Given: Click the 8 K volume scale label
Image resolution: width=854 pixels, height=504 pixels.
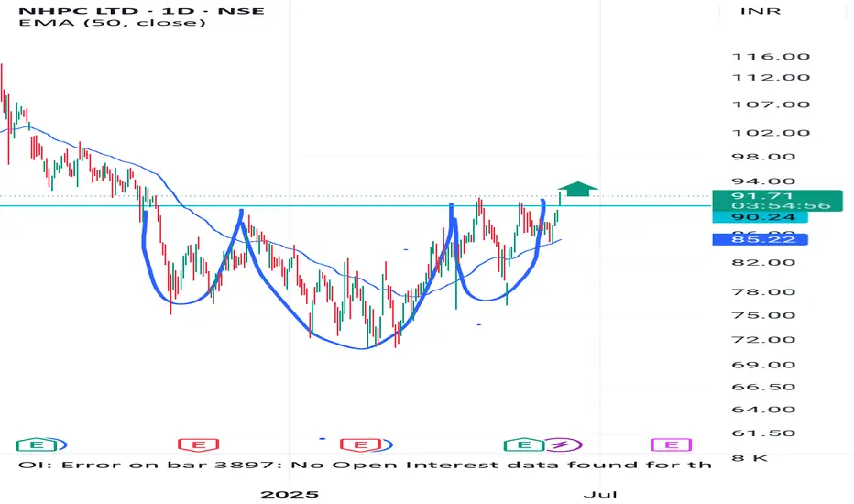Looking at the screenshot, I should coord(750,457).
